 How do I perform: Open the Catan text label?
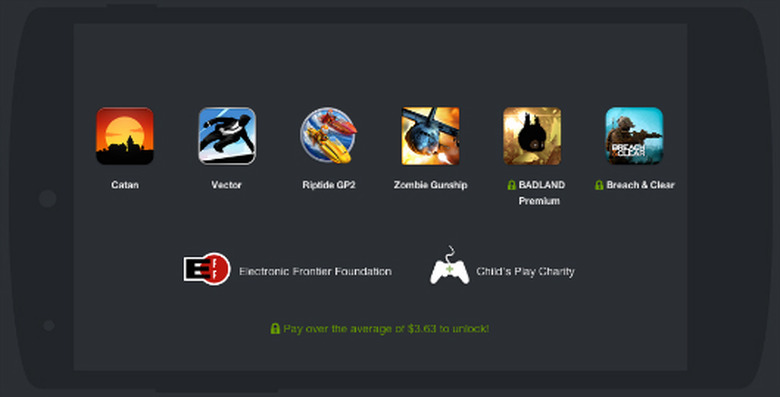click(125, 185)
